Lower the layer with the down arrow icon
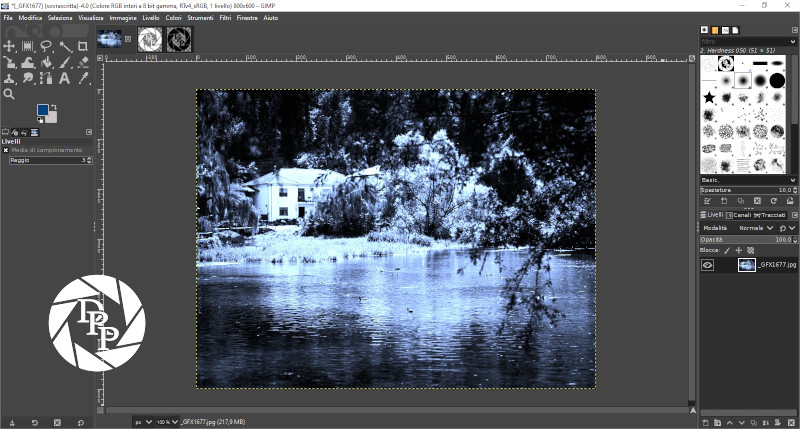 pos(742,423)
